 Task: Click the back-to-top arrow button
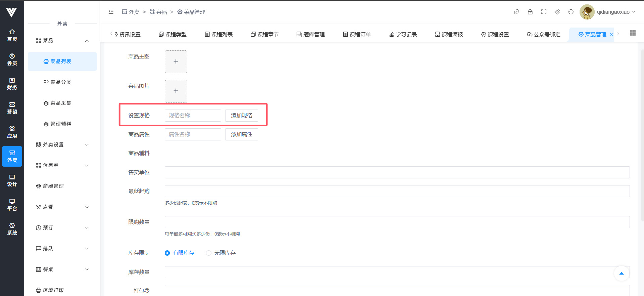coord(621,273)
